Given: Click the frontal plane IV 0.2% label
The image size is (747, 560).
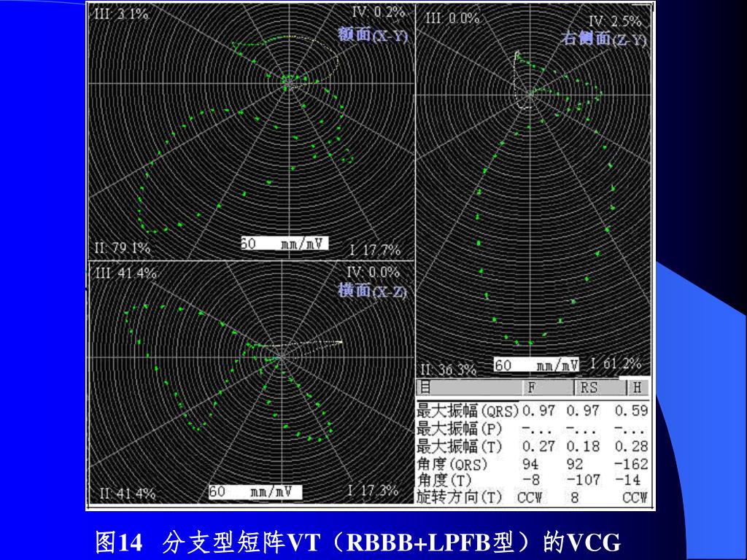Looking at the screenshot, I should 379,12.
